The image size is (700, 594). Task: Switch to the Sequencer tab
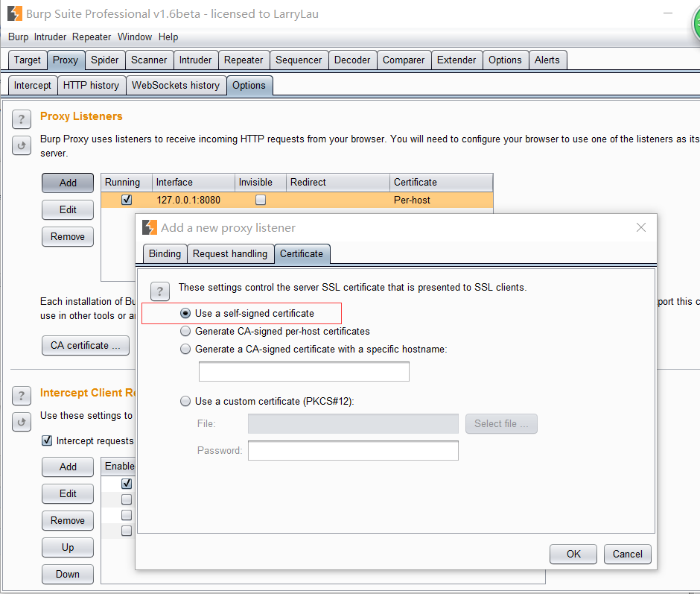click(x=299, y=60)
